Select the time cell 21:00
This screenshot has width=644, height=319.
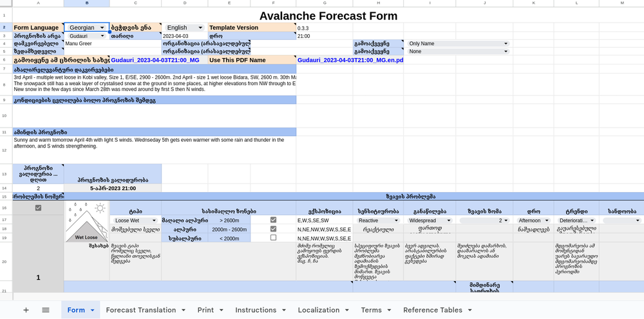(x=325, y=36)
